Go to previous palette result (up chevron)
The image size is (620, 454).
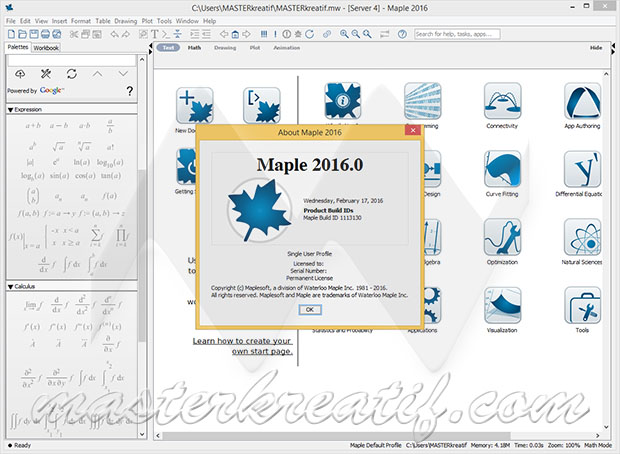tap(98, 74)
